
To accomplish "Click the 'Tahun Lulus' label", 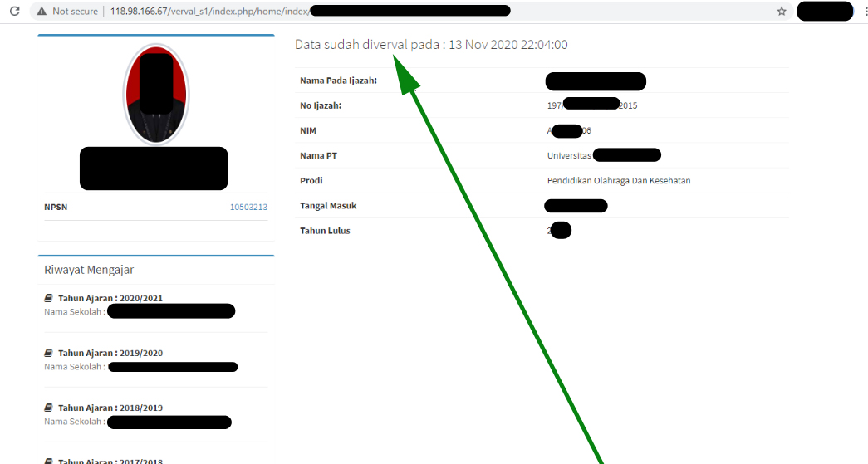I will tap(325, 231).
